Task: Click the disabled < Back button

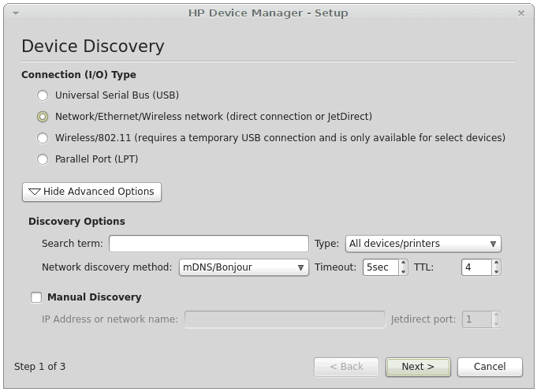Action: pos(346,367)
